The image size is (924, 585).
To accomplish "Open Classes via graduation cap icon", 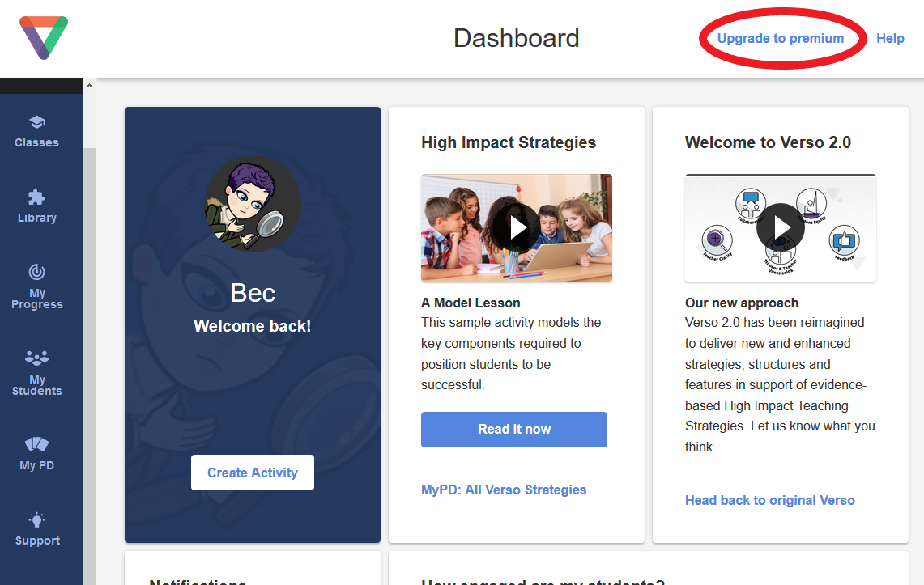I will pos(37,123).
